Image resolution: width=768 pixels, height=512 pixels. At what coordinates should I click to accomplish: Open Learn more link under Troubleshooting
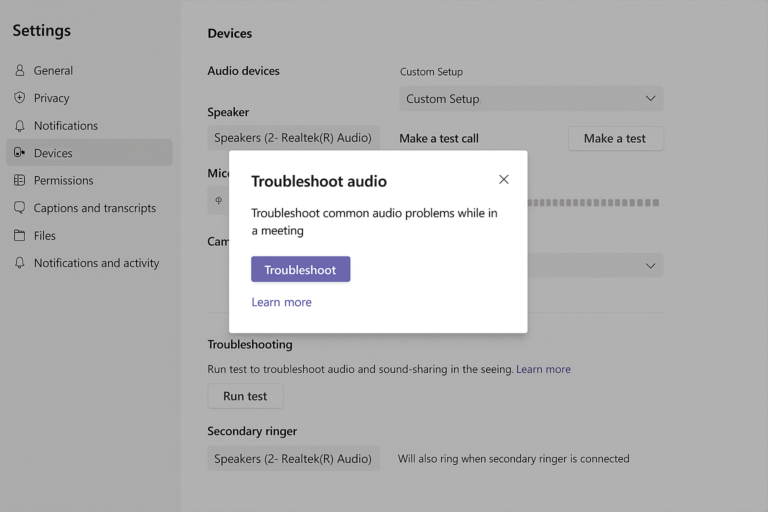point(543,369)
